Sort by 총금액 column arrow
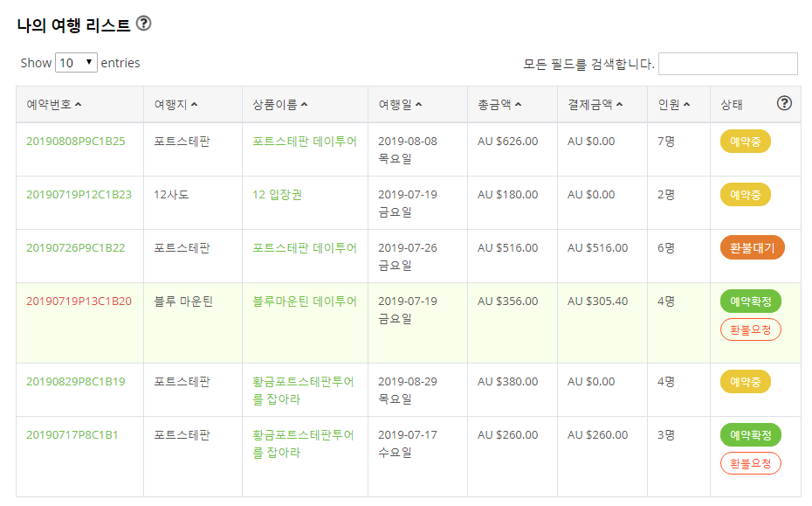Screen dimensions: 812x506 click(x=519, y=104)
